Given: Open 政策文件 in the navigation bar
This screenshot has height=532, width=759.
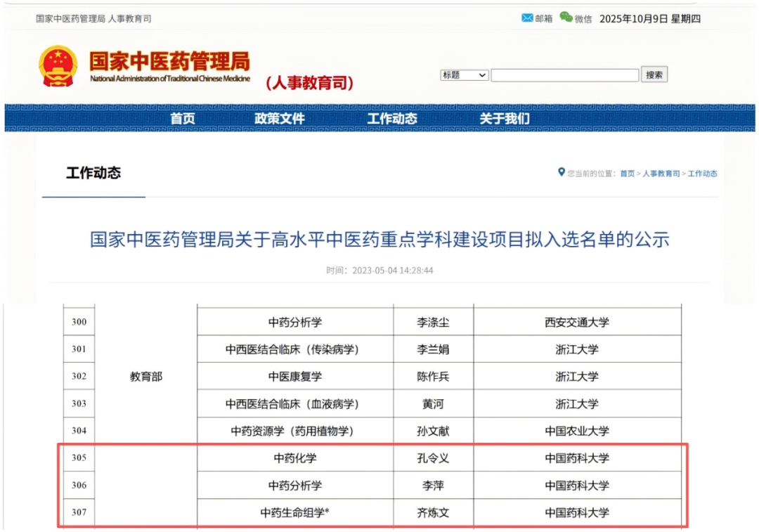Looking at the screenshot, I should point(280,119).
